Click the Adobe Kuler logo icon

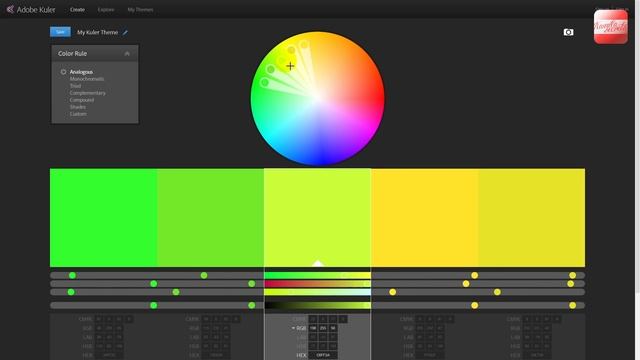coord(10,9)
